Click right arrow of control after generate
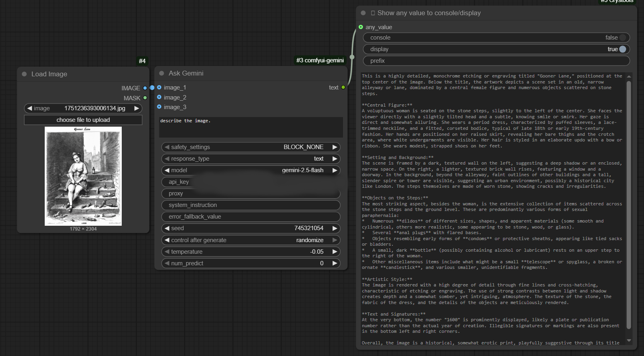The width and height of the screenshot is (644, 356). 335,240
